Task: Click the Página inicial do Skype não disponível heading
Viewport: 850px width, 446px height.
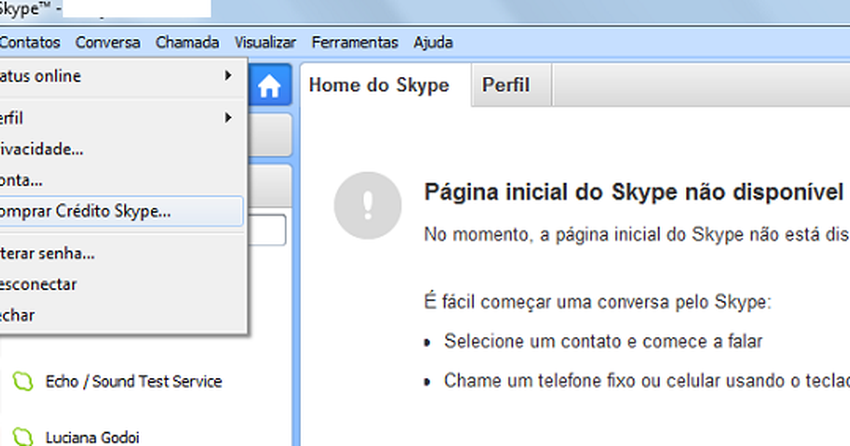Action: (633, 192)
